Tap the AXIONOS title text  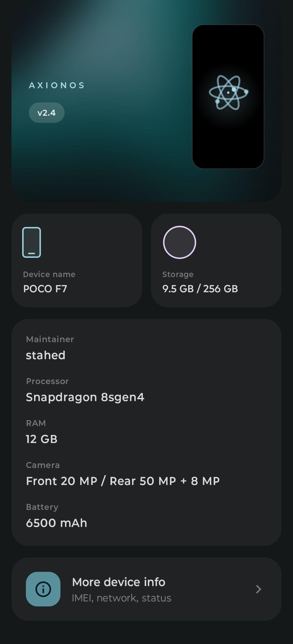tap(57, 86)
